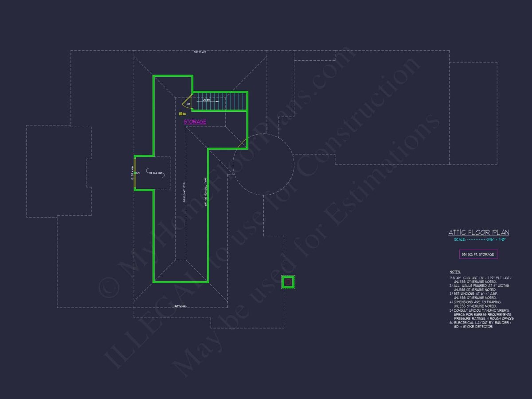Click the large dashed circle outline
The image size is (532, 399).
click(263, 164)
